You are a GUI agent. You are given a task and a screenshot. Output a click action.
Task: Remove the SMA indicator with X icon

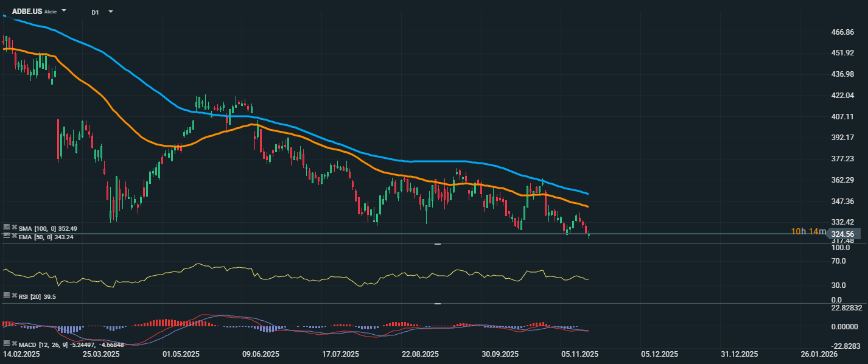pos(14,228)
